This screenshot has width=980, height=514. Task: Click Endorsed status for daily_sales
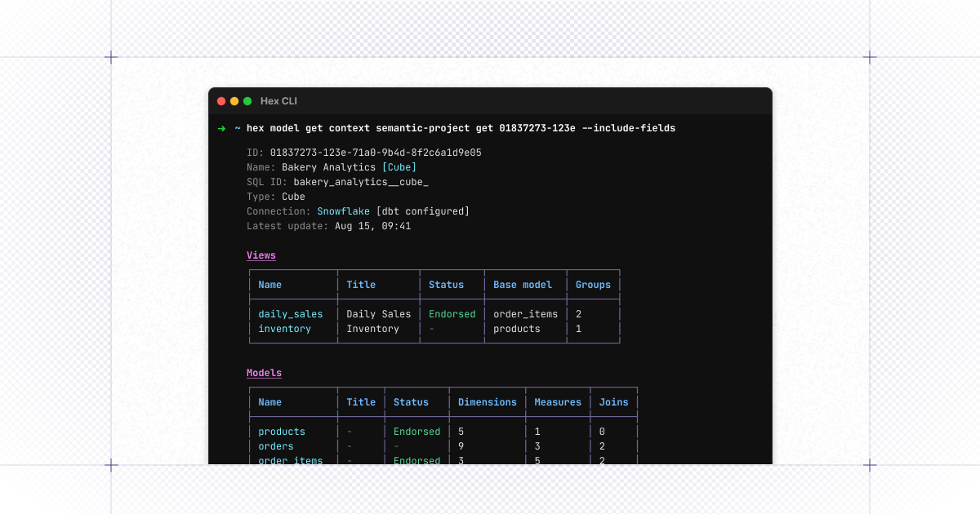tap(452, 314)
